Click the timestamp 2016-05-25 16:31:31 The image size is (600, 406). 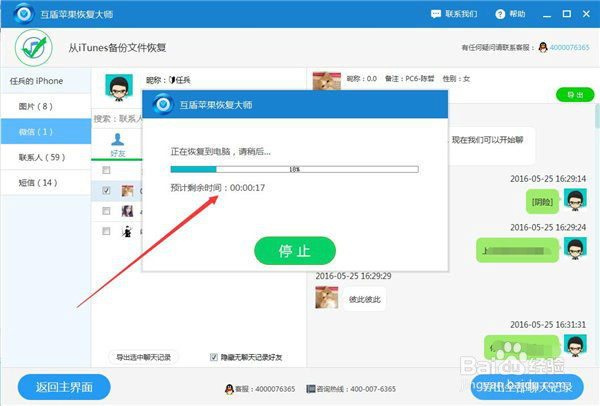pos(548,324)
